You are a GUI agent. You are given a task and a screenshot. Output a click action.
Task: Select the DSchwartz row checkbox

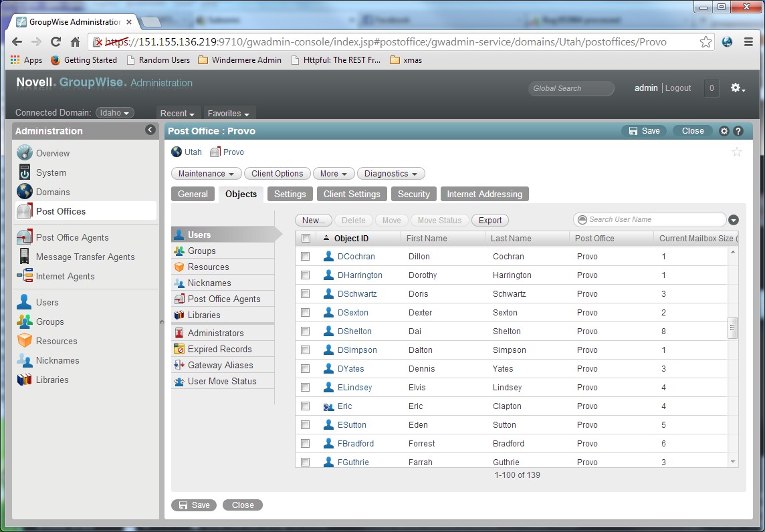coord(306,294)
